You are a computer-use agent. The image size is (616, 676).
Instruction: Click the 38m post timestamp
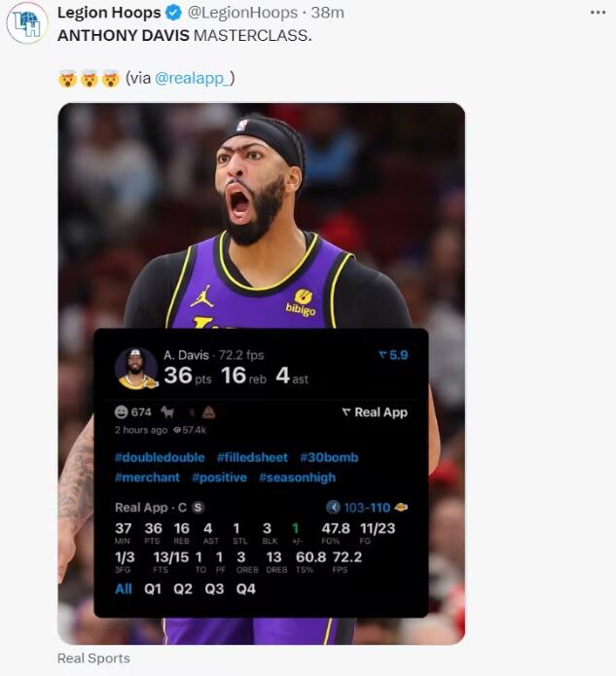(x=327, y=13)
